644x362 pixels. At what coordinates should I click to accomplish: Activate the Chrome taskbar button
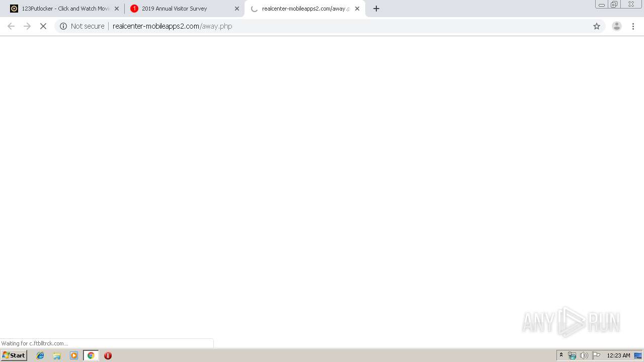coord(91,355)
